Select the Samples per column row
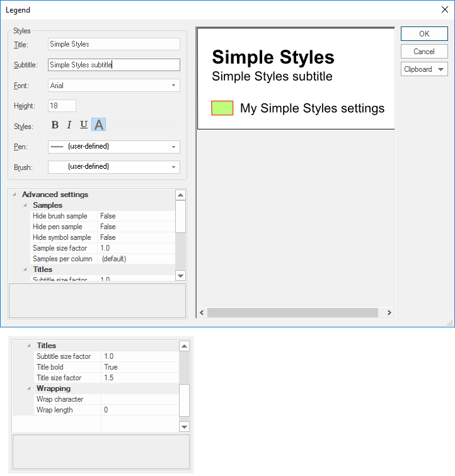 pyautogui.click(x=103, y=259)
